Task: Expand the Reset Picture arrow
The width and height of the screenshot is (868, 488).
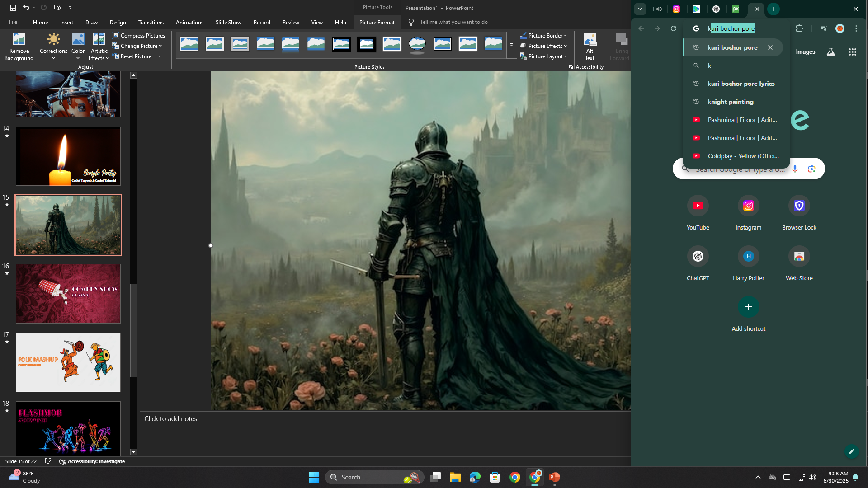Action: point(160,56)
